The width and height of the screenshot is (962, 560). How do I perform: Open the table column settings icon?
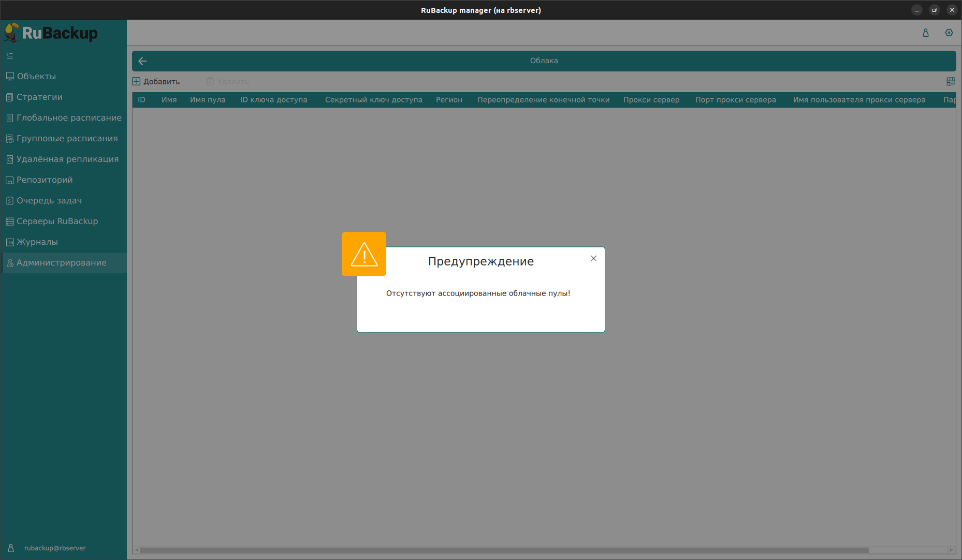951,81
